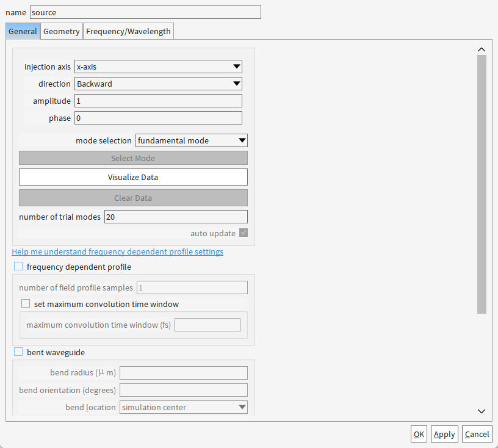This screenshot has height=448, width=498.
Task: Click the vertical scrollbar thumb
Action: point(482,184)
